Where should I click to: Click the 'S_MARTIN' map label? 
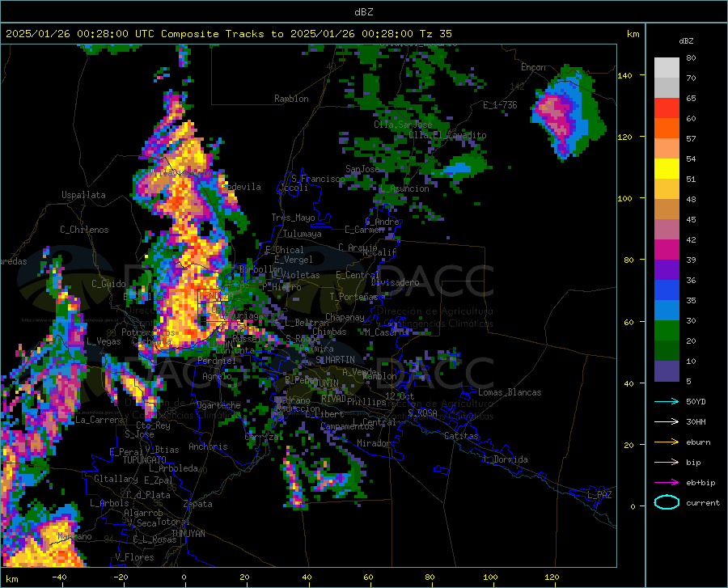pyautogui.click(x=335, y=360)
